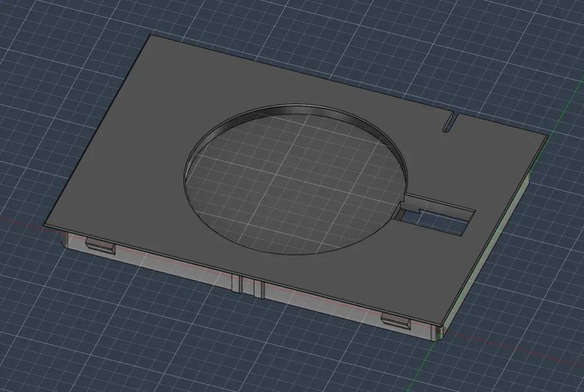Select the rounded front-right corner of the base

click(x=438, y=333)
